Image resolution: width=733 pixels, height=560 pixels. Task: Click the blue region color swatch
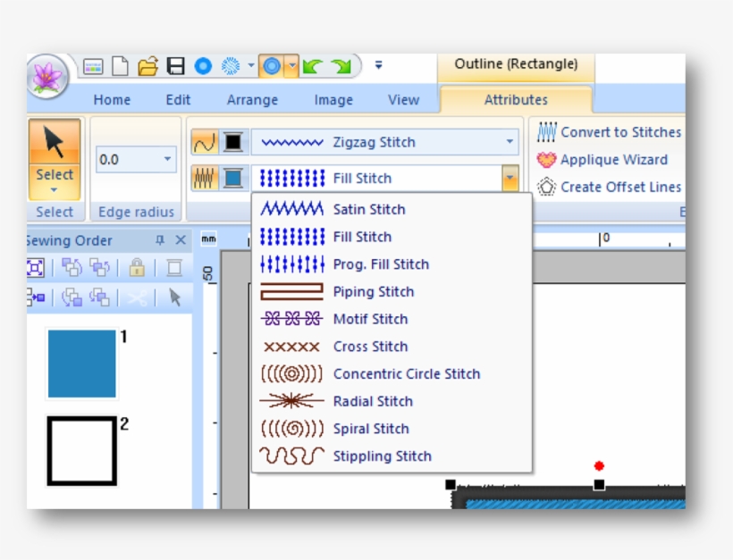coord(233,179)
